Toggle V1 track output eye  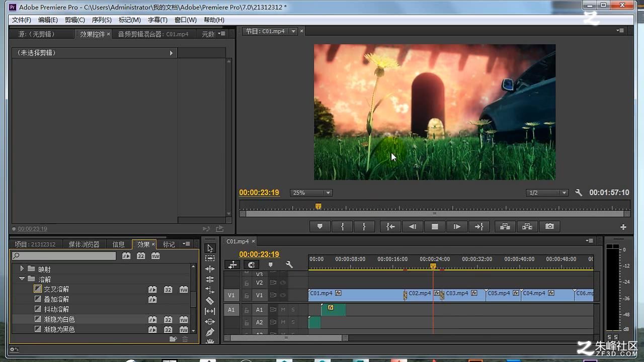click(x=283, y=296)
